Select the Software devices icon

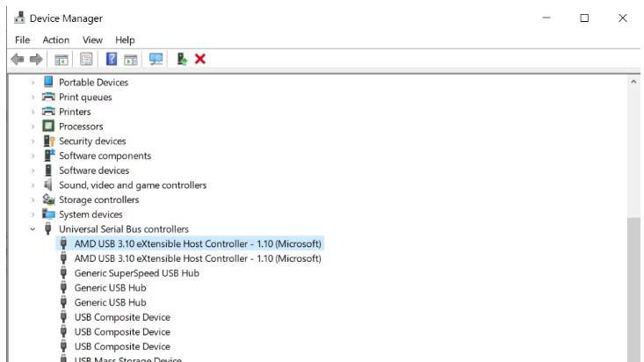pos(48,170)
